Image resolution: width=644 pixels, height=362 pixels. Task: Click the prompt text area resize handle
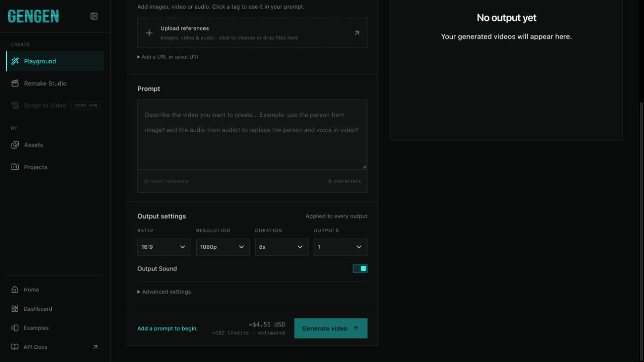click(364, 166)
